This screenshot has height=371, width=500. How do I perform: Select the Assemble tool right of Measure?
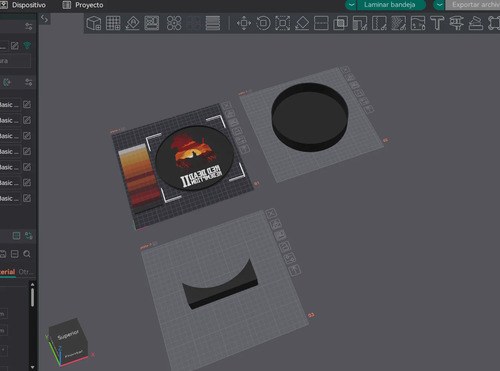[x=476, y=23]
